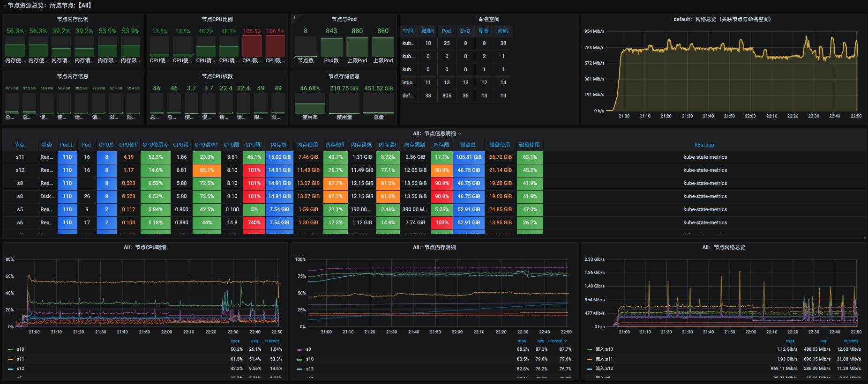Toggle 流入:s11 series in network legend
Image resolution: width=868 pixels, height=384 pixels.
tap(604, 359)
